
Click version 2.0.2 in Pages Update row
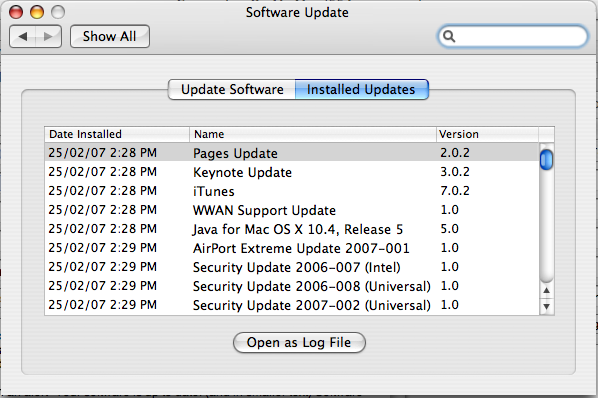tap(455, 152)
